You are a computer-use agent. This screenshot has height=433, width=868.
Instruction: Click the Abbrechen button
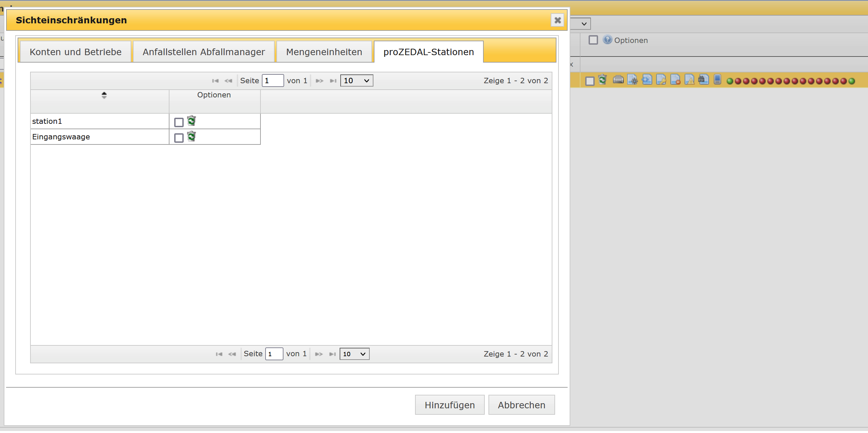[521, 405]
